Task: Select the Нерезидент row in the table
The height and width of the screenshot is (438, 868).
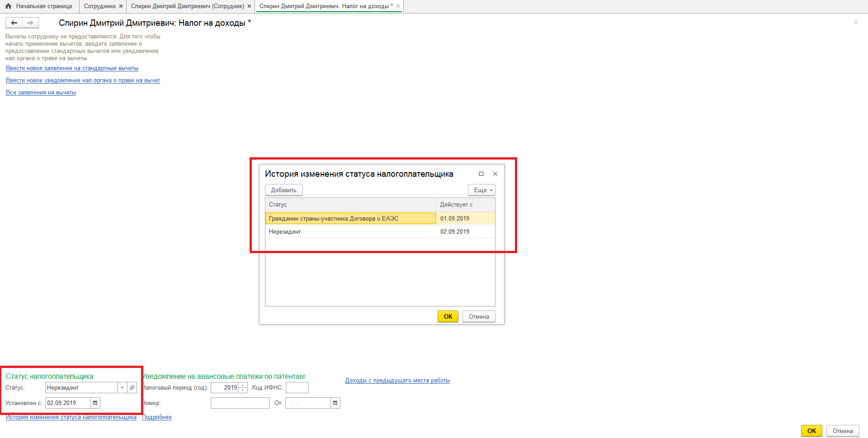Action: [350, 231]
